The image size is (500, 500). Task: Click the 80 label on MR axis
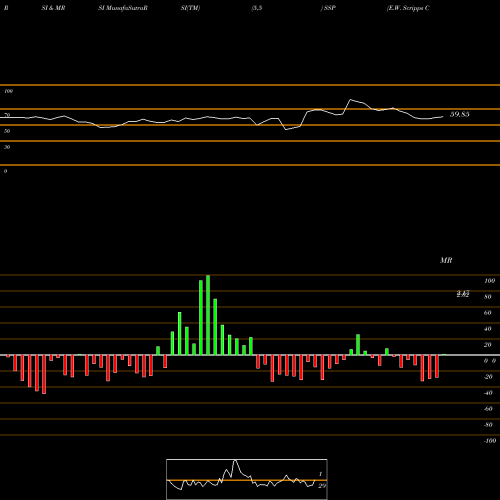coord(488,297)
